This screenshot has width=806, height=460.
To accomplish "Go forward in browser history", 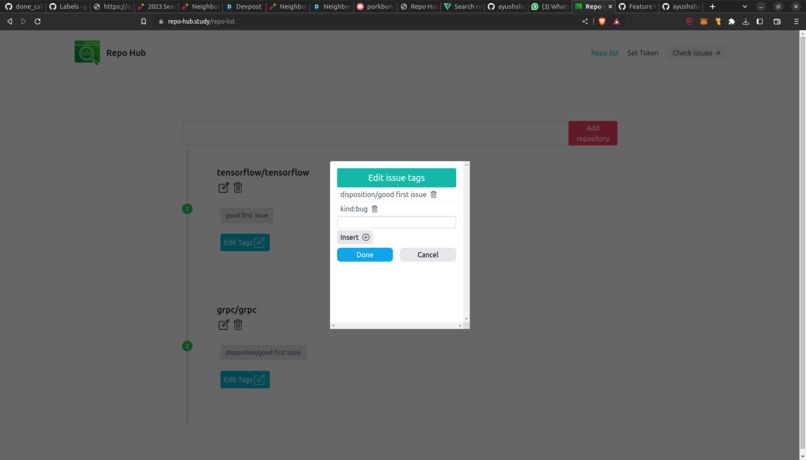I will (23, 22).
